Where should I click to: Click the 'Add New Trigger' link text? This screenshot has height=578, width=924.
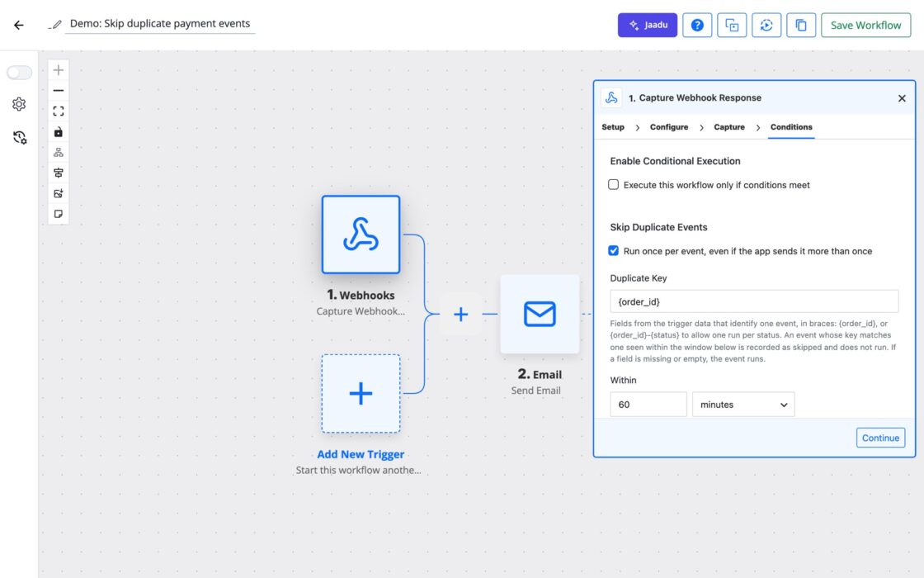[x=361, y=454]
